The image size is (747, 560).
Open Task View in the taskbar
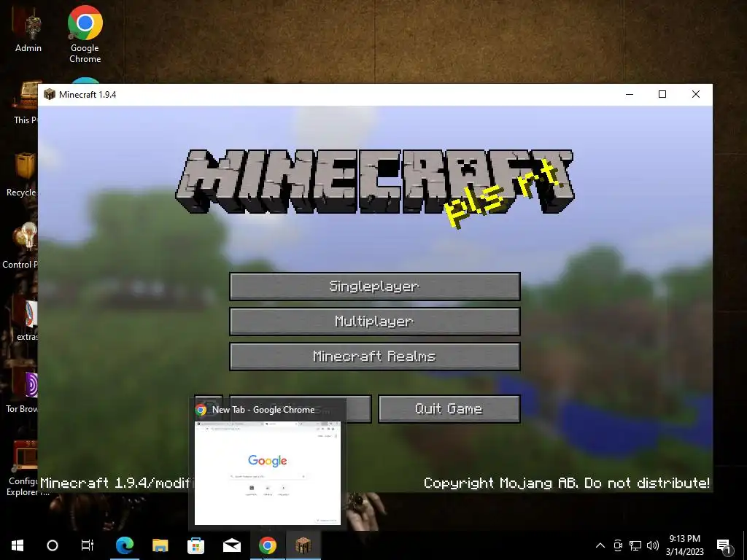pyautogui.click(x=88, y=545)
